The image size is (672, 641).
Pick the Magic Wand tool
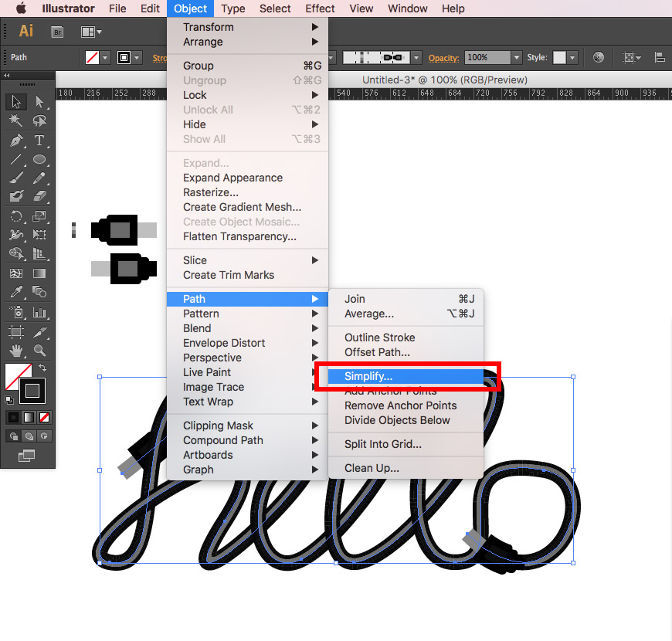coord(16,121)
